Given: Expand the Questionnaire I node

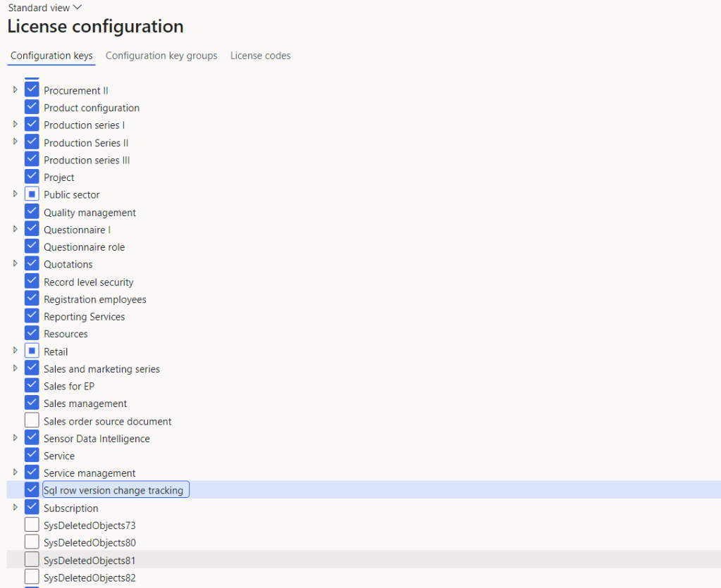Looking at the screenshot, I should [16, 230].
